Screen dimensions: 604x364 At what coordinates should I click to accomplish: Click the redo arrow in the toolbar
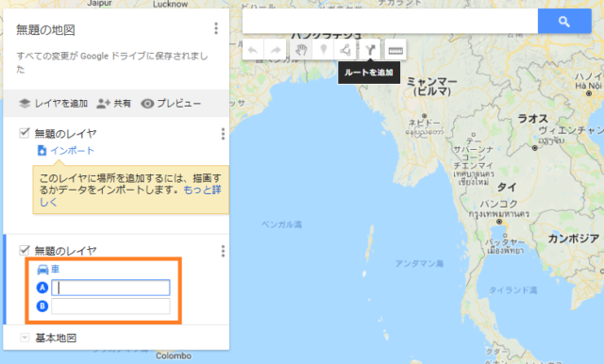[276, 50]
